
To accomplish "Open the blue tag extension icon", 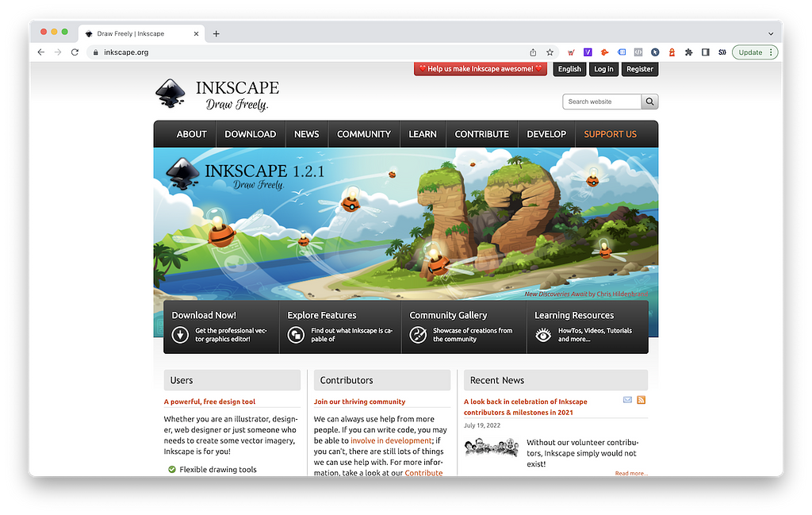I will (622, 52).
